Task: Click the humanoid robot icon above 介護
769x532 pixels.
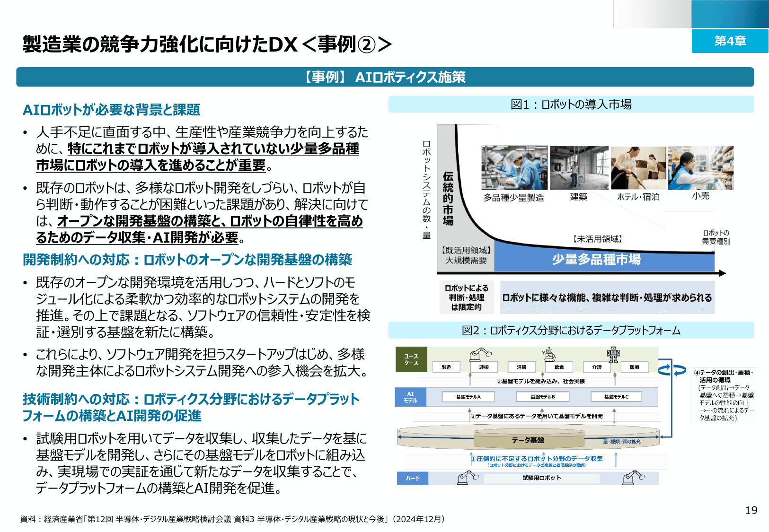Action: pos(613,355)
